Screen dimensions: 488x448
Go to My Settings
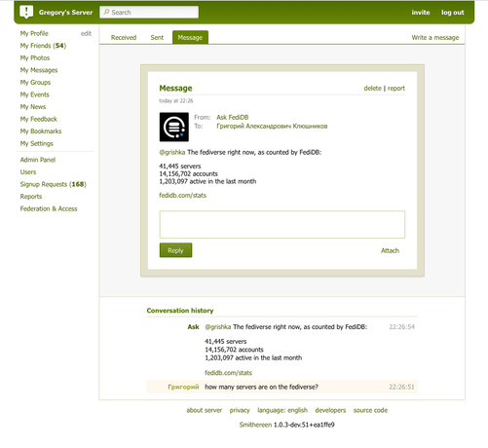click(x=37, y=143)
